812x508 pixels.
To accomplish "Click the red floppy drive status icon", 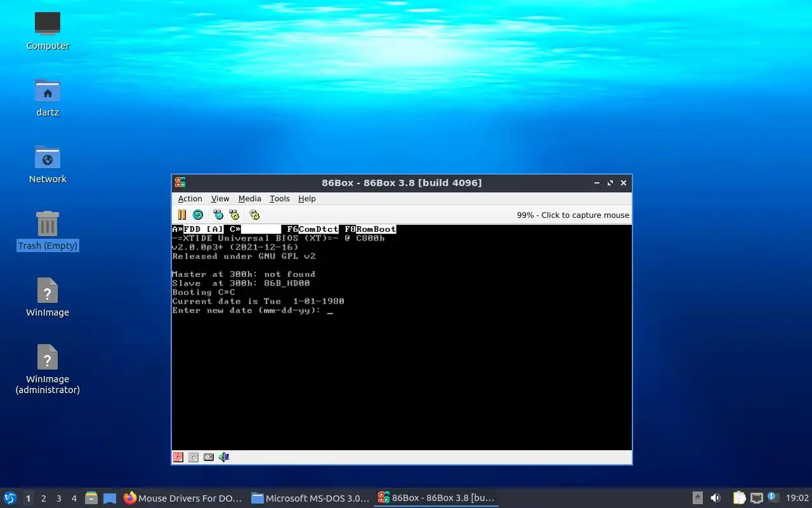I will (x=178, y=457).
